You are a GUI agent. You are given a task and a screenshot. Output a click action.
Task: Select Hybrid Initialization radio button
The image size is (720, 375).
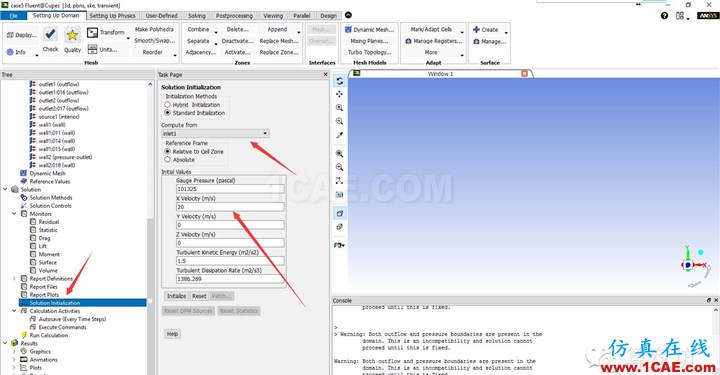click(167, 105)
